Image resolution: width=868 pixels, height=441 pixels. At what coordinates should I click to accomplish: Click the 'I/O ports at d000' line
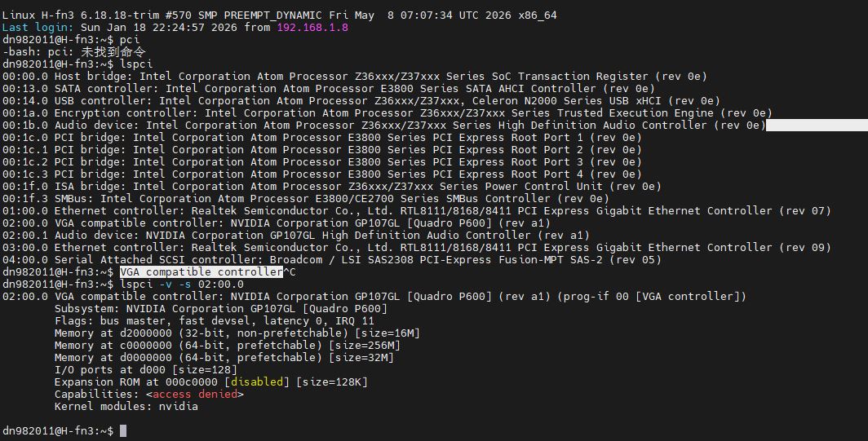(x=145, y=369)
